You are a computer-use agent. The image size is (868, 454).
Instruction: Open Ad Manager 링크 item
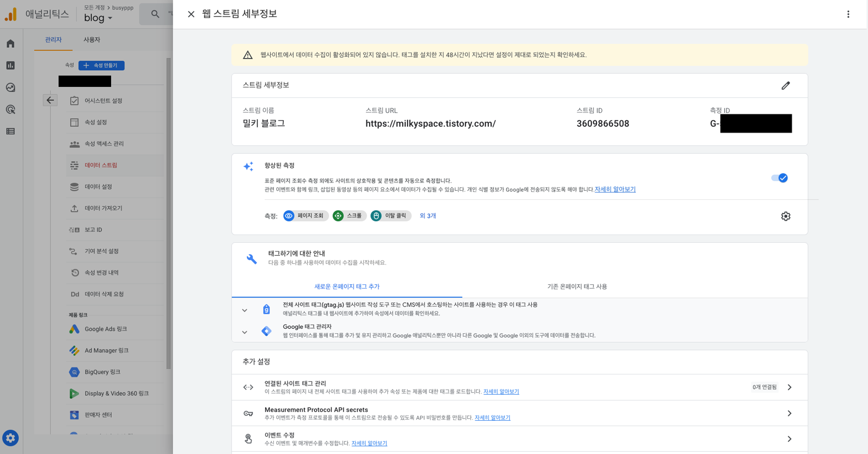click(115, 350)
